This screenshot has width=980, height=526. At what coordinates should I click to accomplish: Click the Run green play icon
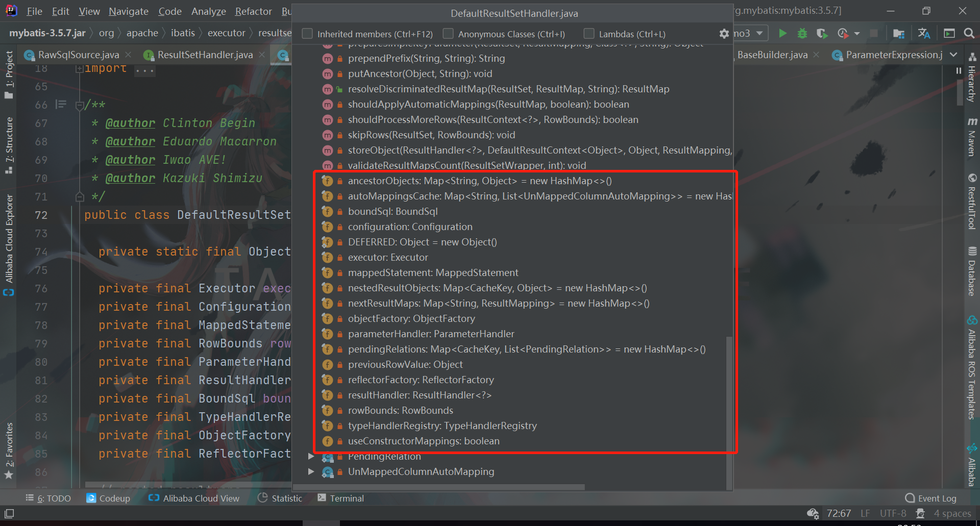click(782, 34)
